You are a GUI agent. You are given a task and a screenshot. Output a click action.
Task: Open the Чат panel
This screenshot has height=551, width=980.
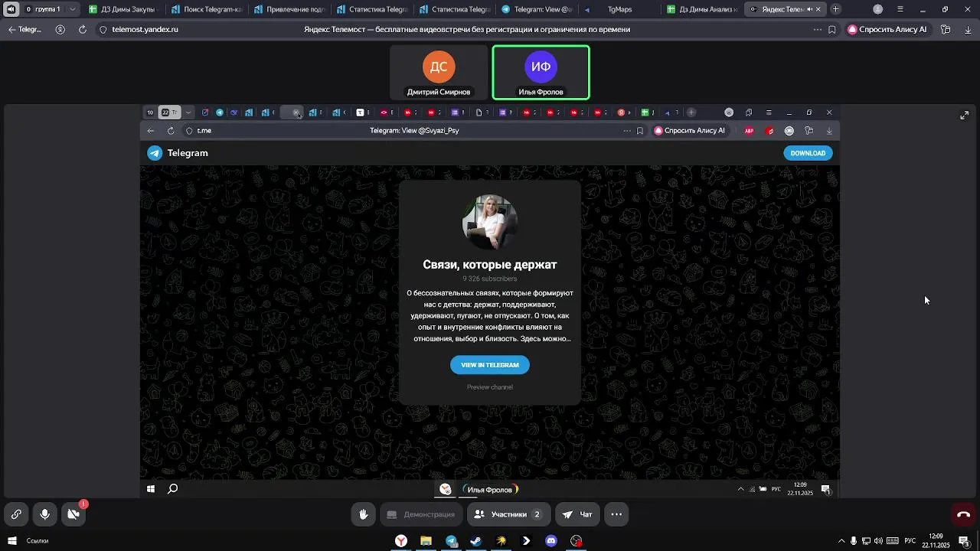[578, 514]
